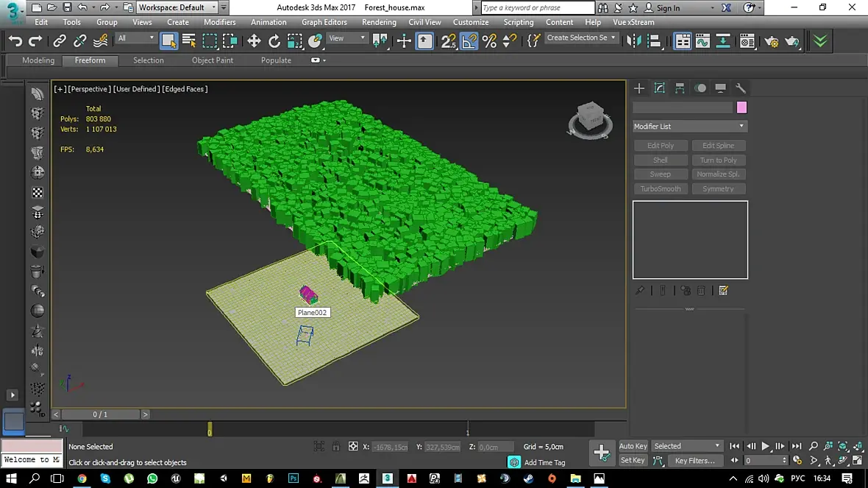Image resolution: width=868 pixels, height=488 pixels.
Task: Click the Undo arrow icon
Action: point(15,41)
